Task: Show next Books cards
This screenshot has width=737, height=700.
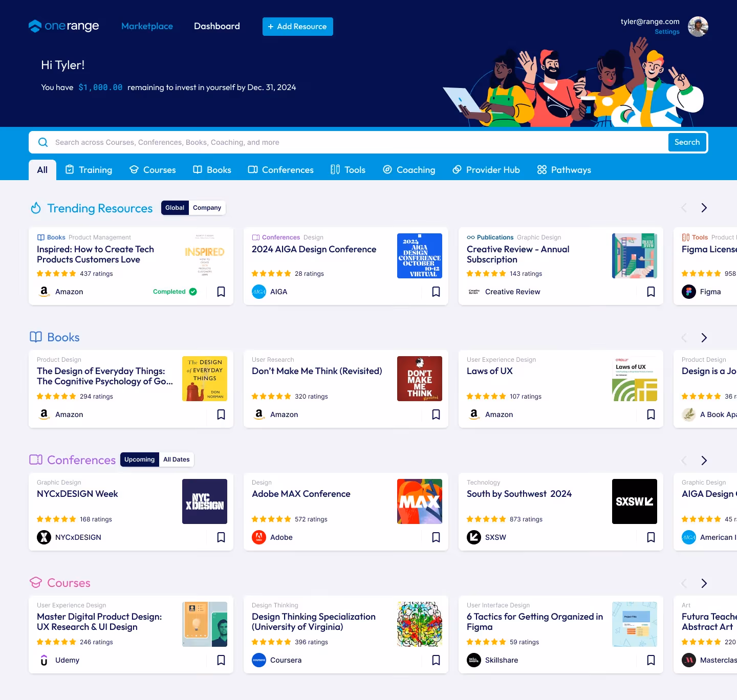Action: 704,338
